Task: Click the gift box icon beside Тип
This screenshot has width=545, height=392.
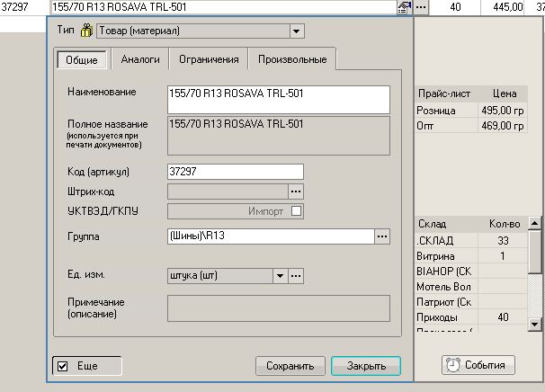Action: point(86,31)
